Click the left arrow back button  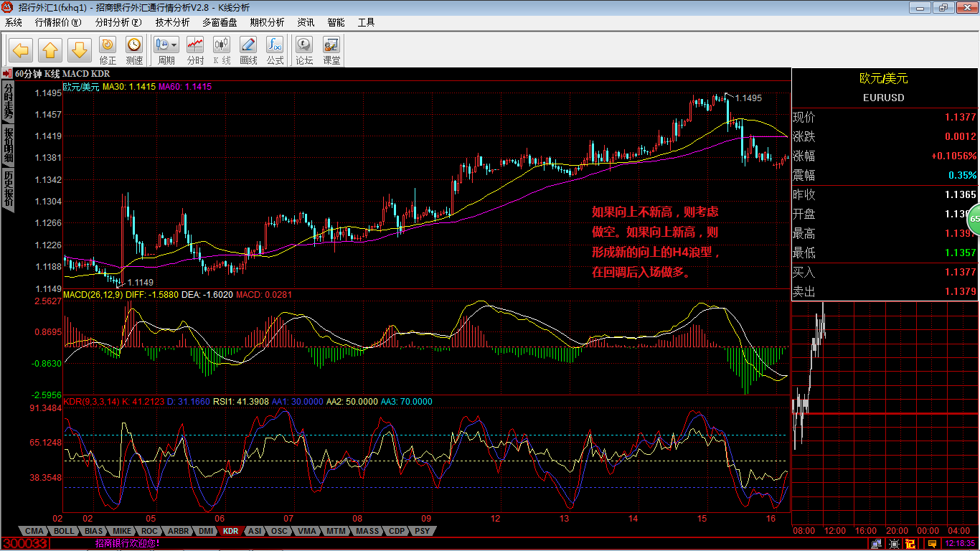tap(20, 50)
